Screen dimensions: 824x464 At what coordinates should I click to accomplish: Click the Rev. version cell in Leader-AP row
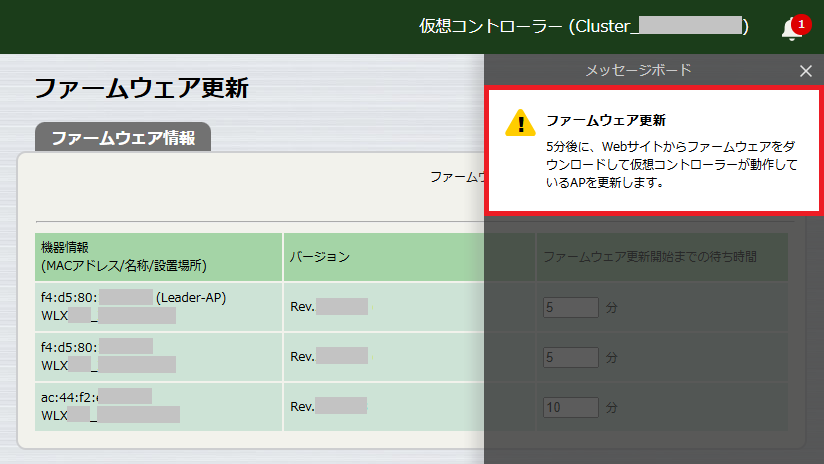click(409, 307)
